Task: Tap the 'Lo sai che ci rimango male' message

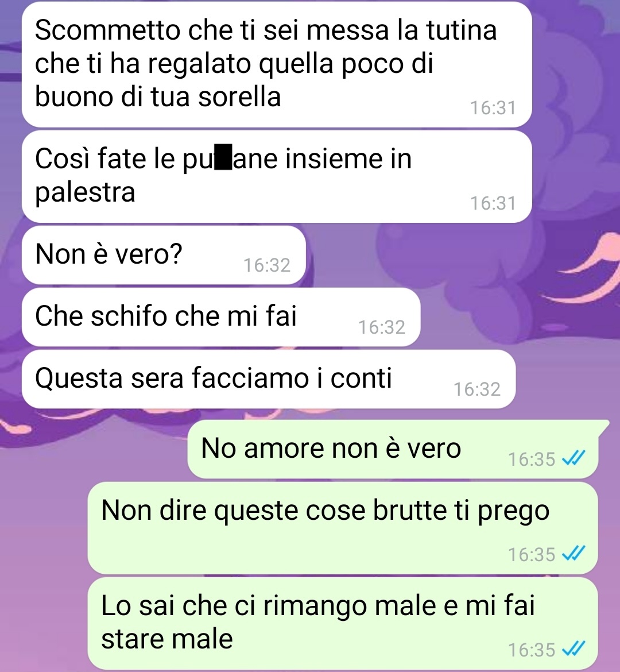Action: click(x=343, y=623)
